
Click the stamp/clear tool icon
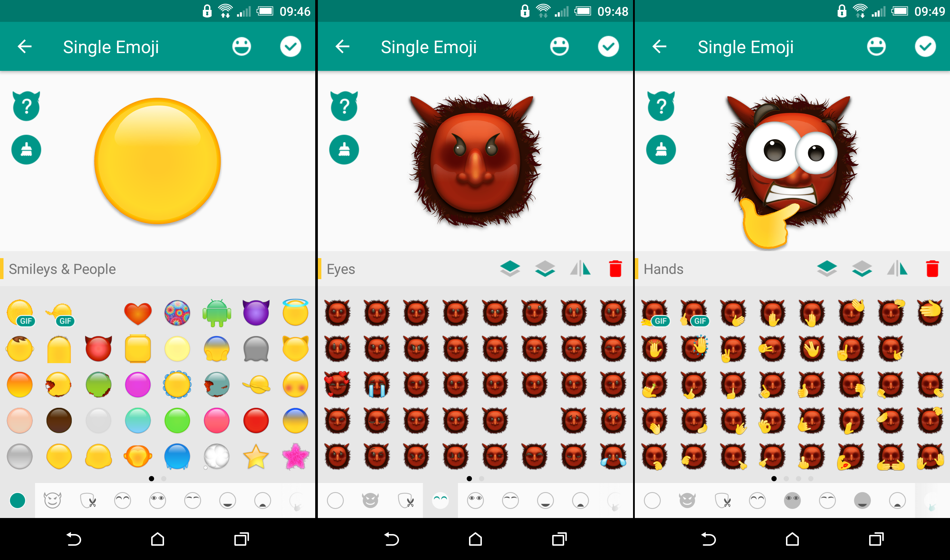tap(26, 149)
